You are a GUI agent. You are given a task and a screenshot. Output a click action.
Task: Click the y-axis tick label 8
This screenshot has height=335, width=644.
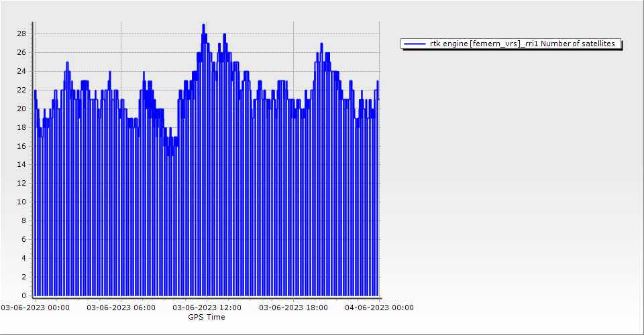tap(24, 220)
